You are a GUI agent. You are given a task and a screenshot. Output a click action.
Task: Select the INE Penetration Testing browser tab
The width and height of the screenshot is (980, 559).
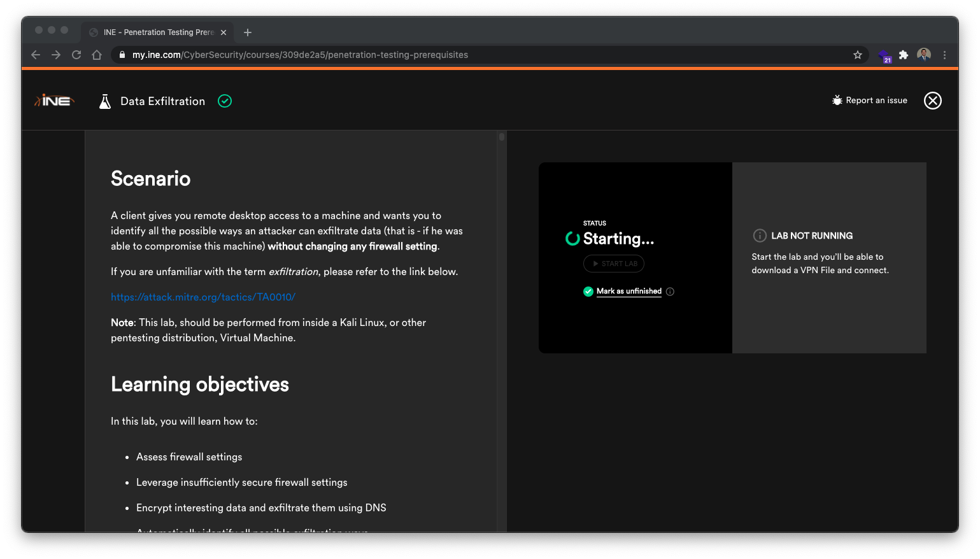click(158, 32)
